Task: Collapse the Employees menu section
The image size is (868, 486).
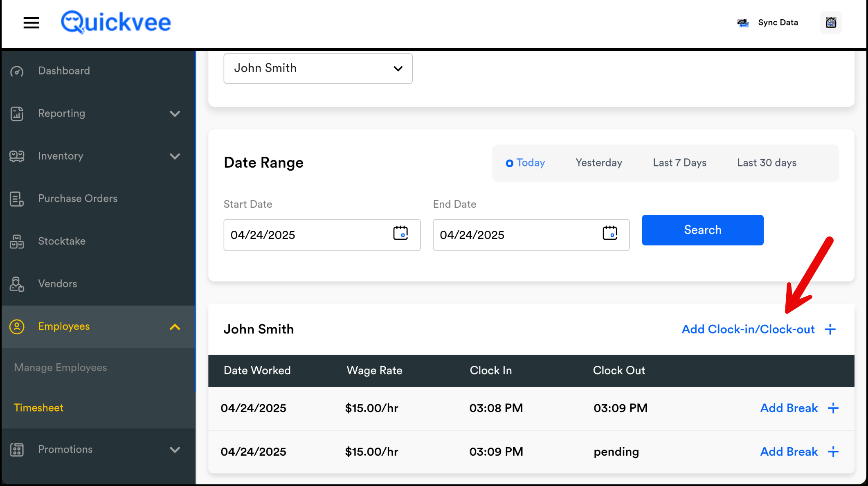Action: [x=175, y=327]
